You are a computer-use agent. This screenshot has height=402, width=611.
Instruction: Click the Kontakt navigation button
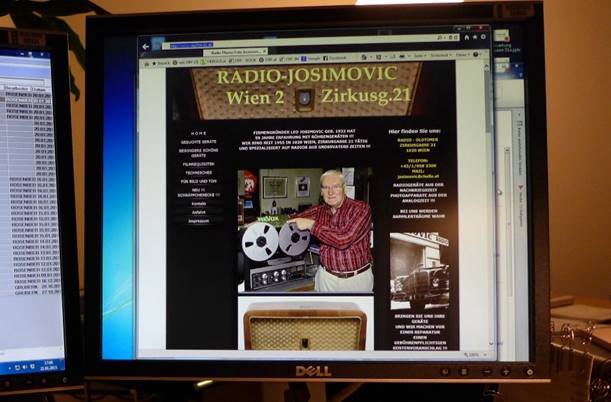pyautogui.click(x=199, y=204)
